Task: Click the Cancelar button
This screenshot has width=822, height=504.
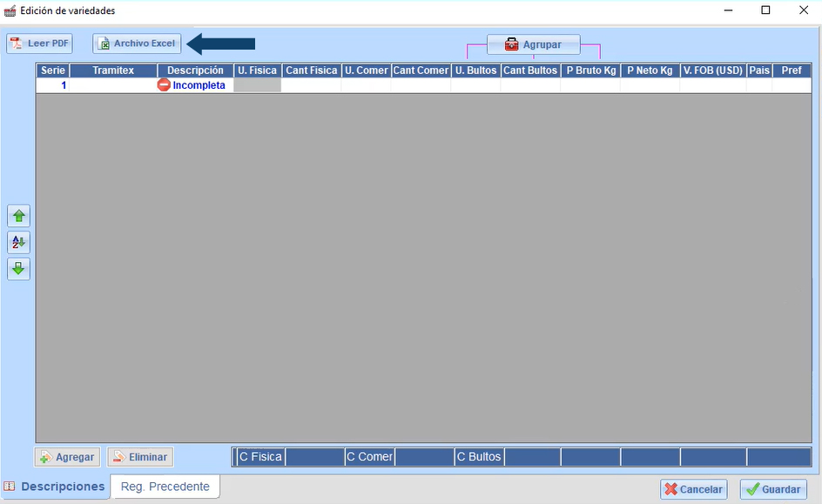Action: (693, 488)
